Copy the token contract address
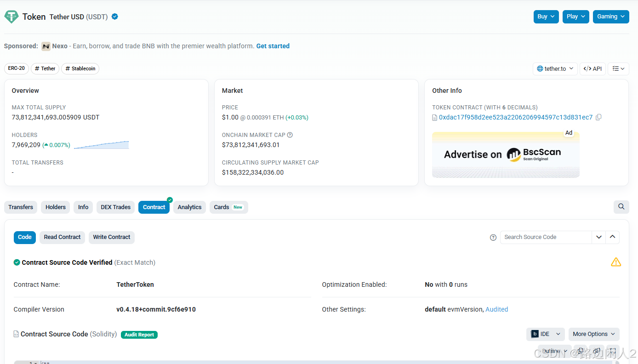The height and width of the screenshot is (364, 638). coord(598,117)
